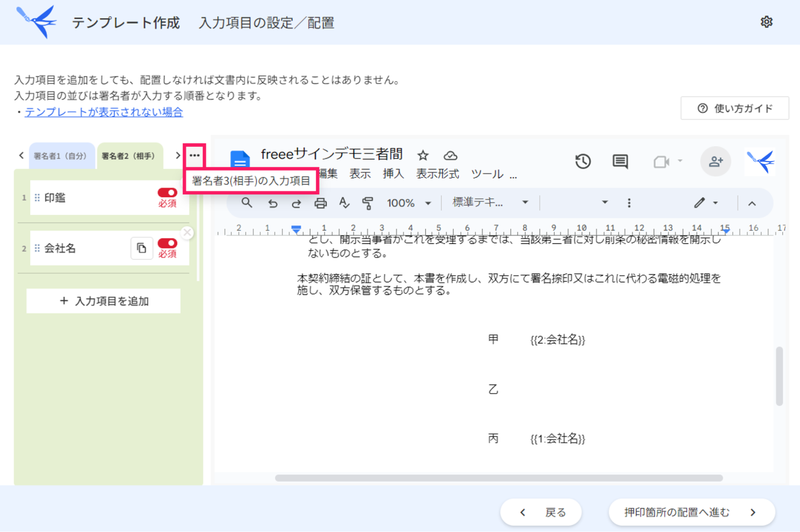The height and width of the screenshot is (532, 800).
Task: Click the {{1:会社名}} placeholder in document
Action: coord(557,439)
